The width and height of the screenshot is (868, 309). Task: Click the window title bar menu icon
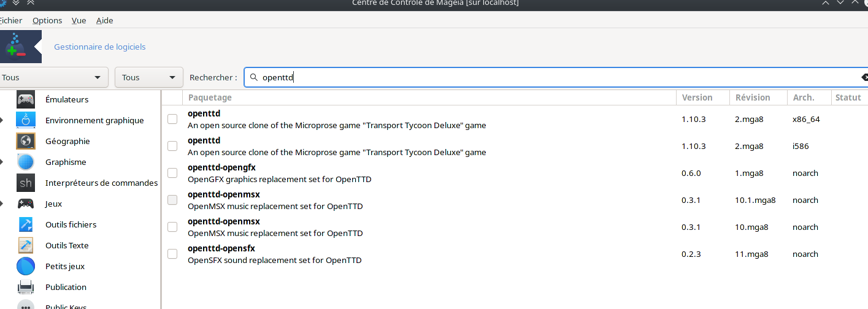(x=2, y=2)
